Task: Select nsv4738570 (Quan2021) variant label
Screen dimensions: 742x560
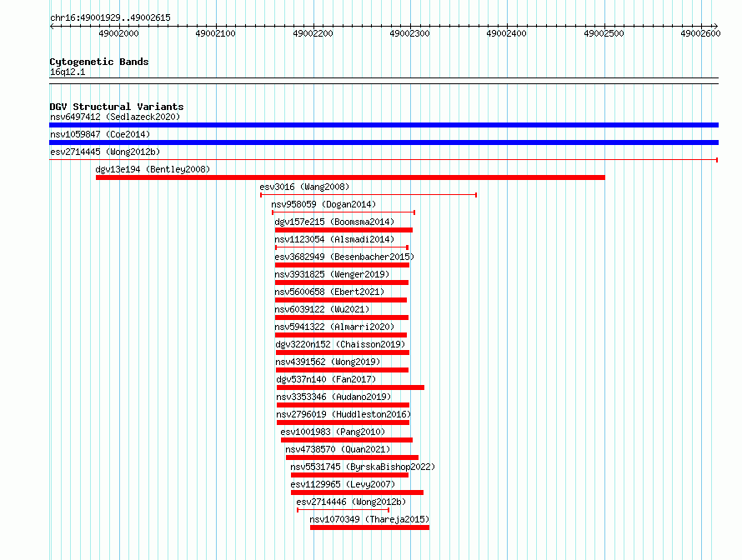Action: coord(338,449)
